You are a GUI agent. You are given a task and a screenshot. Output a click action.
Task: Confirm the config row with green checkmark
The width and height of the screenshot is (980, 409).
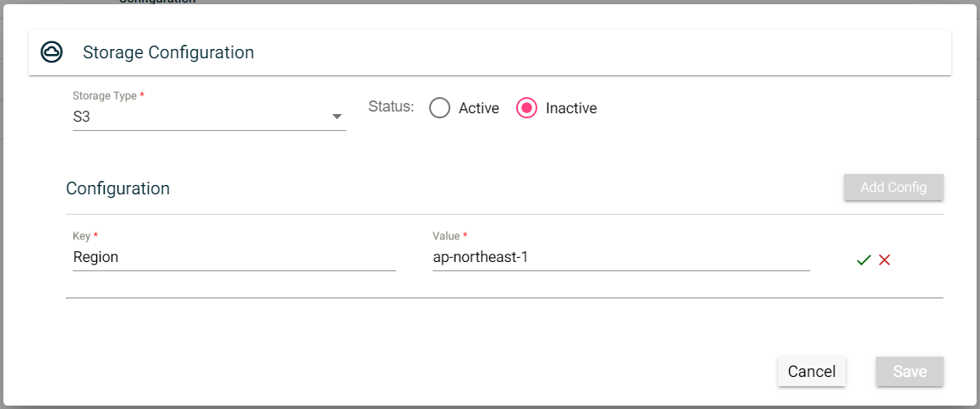[863, 260]
